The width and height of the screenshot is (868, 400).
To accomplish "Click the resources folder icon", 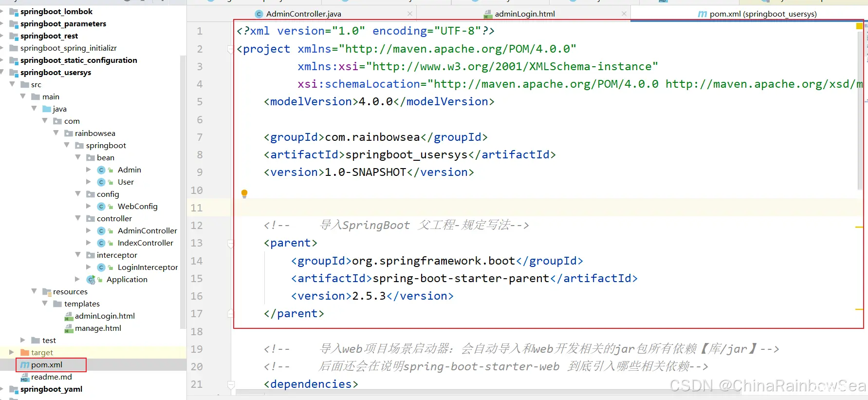I will [47, 292].
